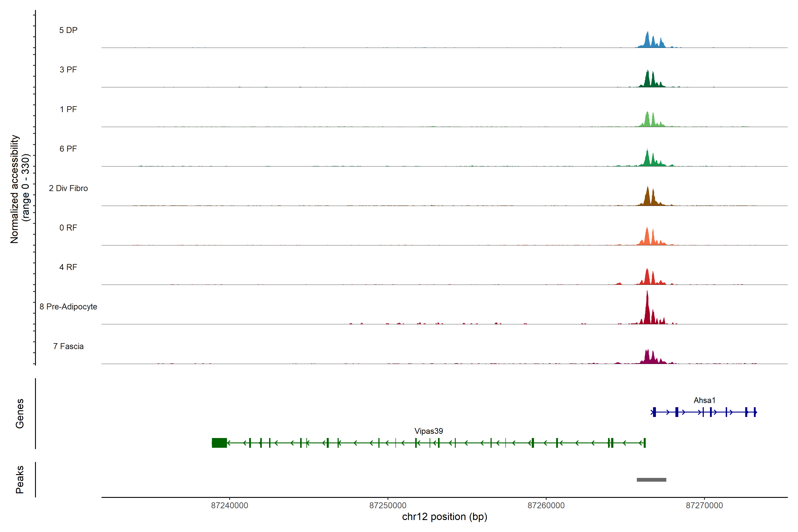Click the large green Vipas39 terminal exon
The image size is (798, 532).
coord(219,443)
